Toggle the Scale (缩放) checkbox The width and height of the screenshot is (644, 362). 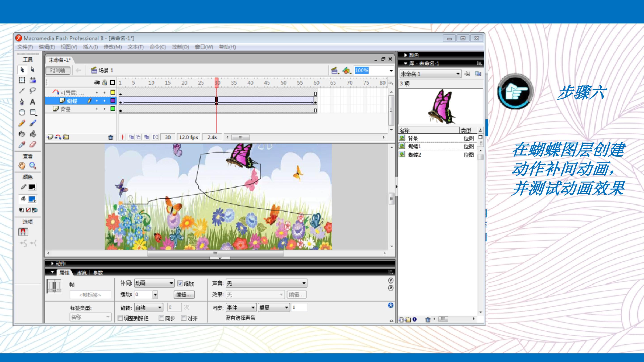pos(180,283)
